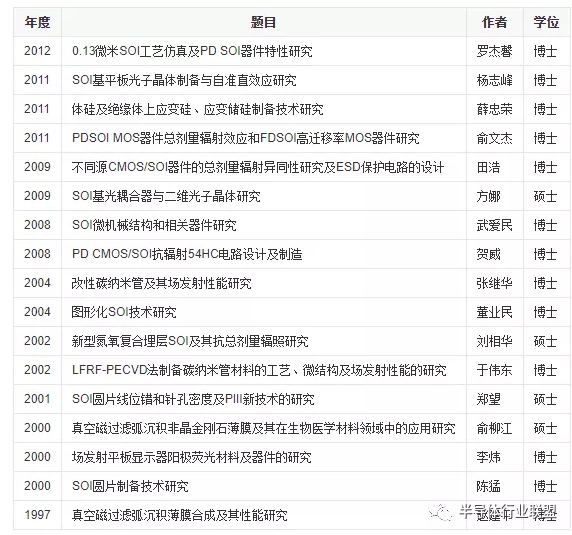Select title 改性碳纳米管及其场发射性能研究
572x535 pixels.
161,283
